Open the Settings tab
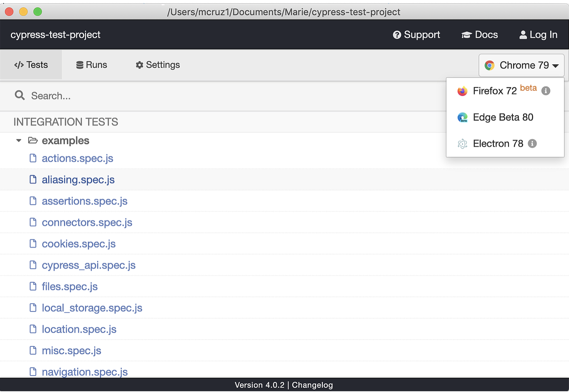This screenshot has height=392, width=569. [x=158, y=65]
